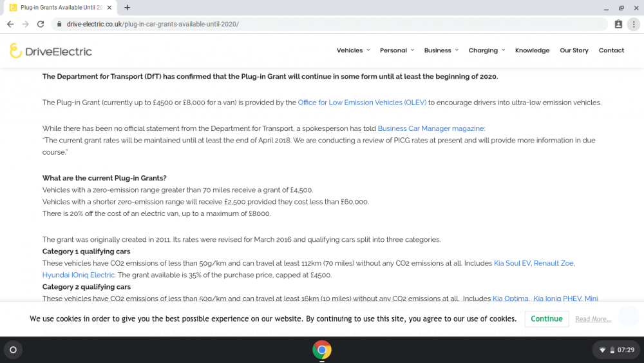Click 'Category 2 qualifying cars' heading
The width and height of the screenshot is (644, 363).
(x=86, y=287)
